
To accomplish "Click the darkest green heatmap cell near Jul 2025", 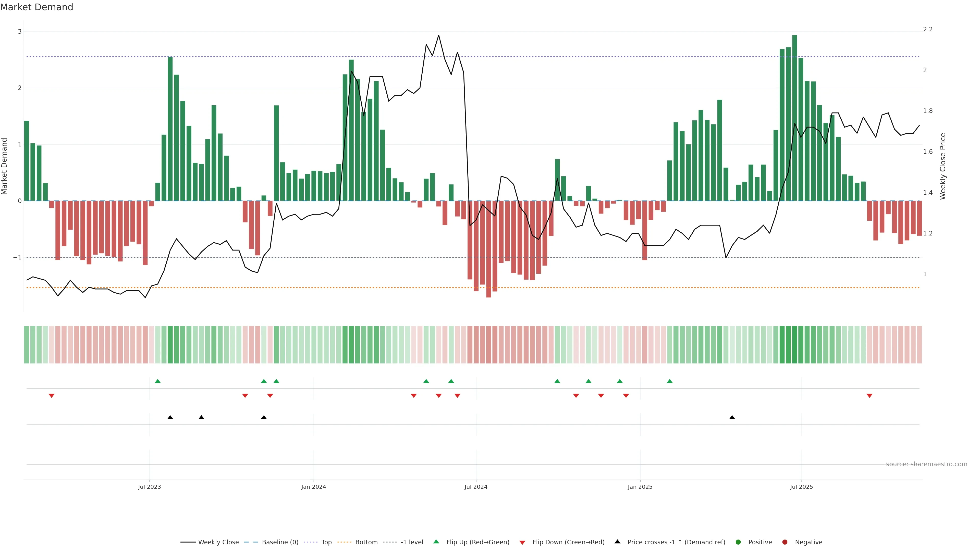I will [x=794, y=345].
